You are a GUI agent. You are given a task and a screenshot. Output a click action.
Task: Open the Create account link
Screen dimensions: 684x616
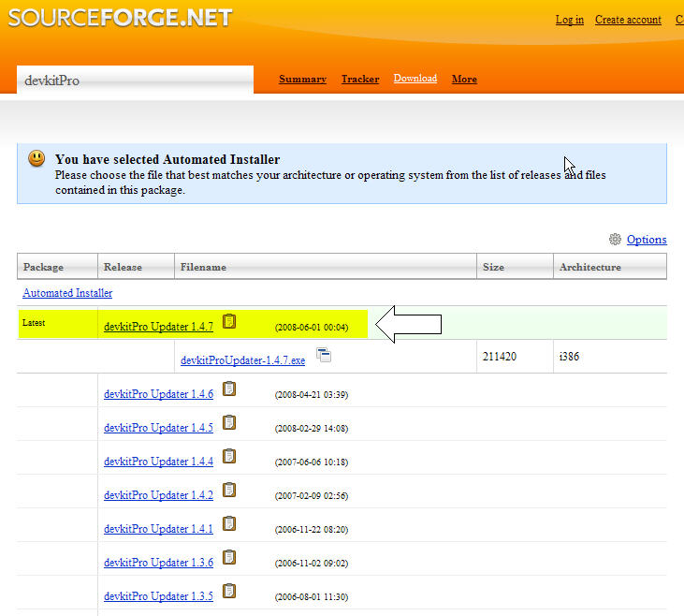click(x=628, y=20)
